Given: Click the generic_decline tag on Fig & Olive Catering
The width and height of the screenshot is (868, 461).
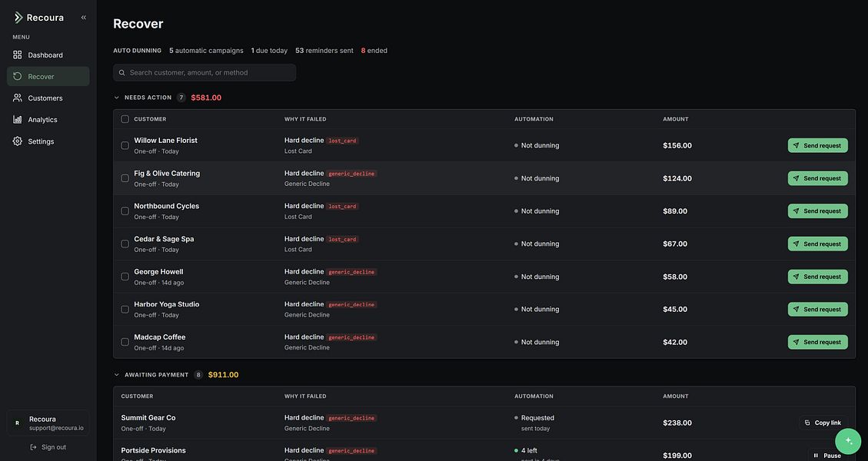Looking at the screenshot, I should coord(351,174).
